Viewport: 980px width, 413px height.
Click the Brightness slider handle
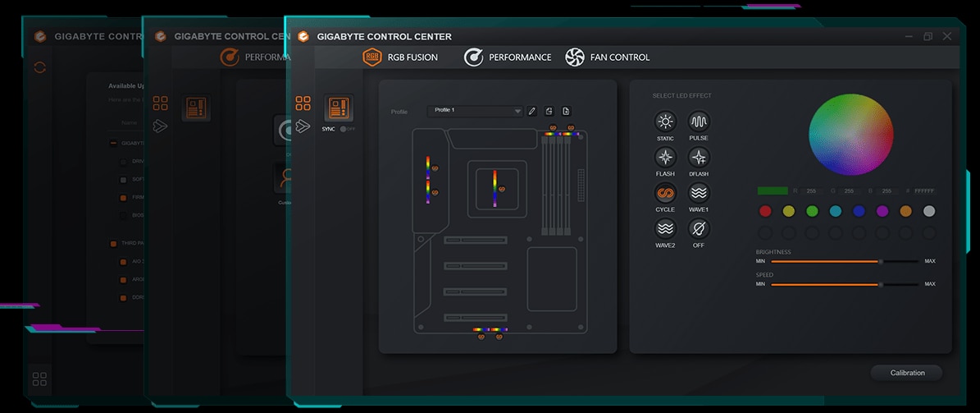point(880,261)
